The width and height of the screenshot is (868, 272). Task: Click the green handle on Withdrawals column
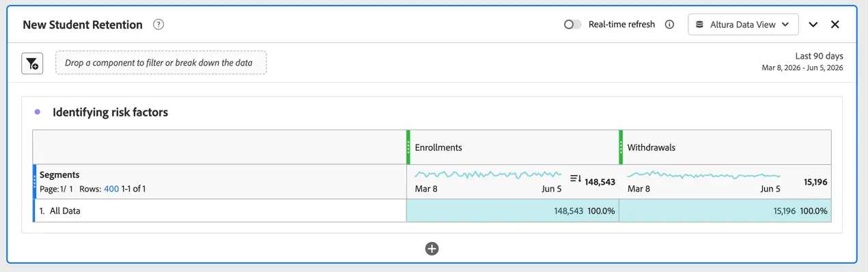[621, 147]
